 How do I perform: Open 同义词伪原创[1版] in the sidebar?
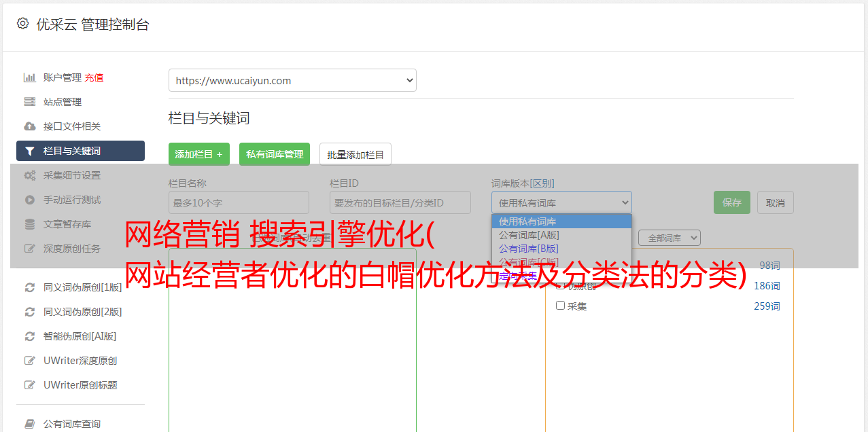[83, 287]
